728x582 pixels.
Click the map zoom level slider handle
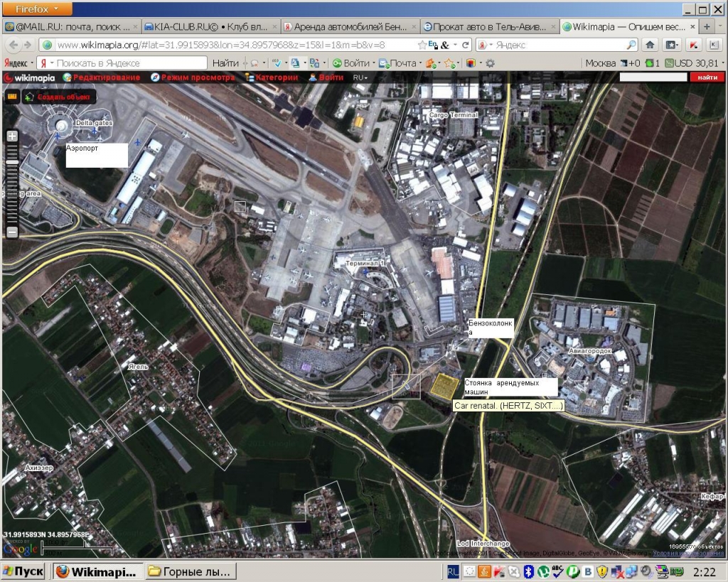click(12, 163)
